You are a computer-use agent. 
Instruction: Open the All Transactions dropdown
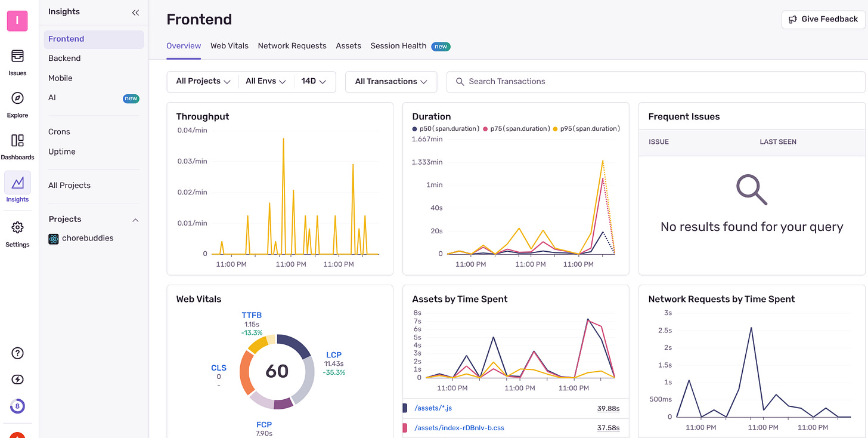[391, 82]
